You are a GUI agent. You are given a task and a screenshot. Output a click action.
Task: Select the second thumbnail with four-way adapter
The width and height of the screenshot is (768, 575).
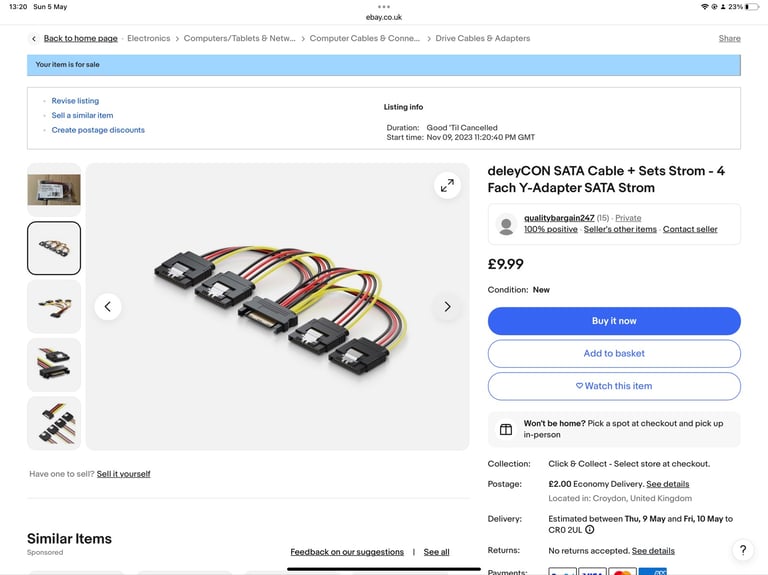(x=54, y=248)
